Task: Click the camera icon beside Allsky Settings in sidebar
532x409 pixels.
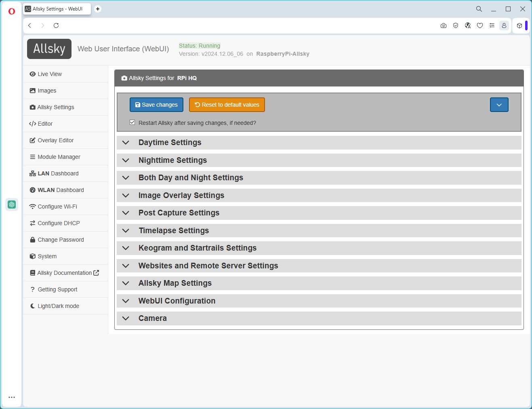Action: tap(32, 107)
